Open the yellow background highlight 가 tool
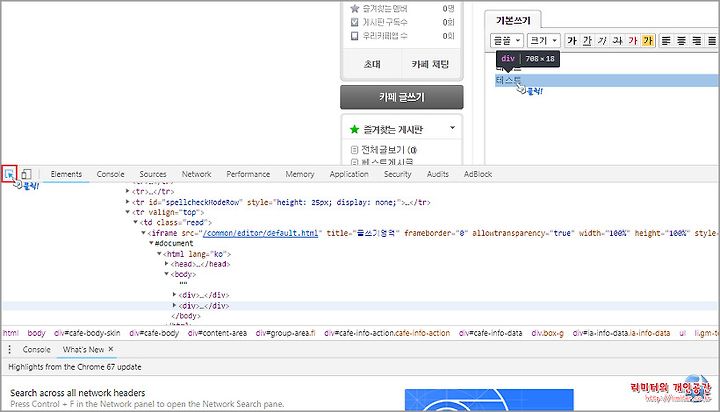720x412 pixels. [x=648, y=40]
